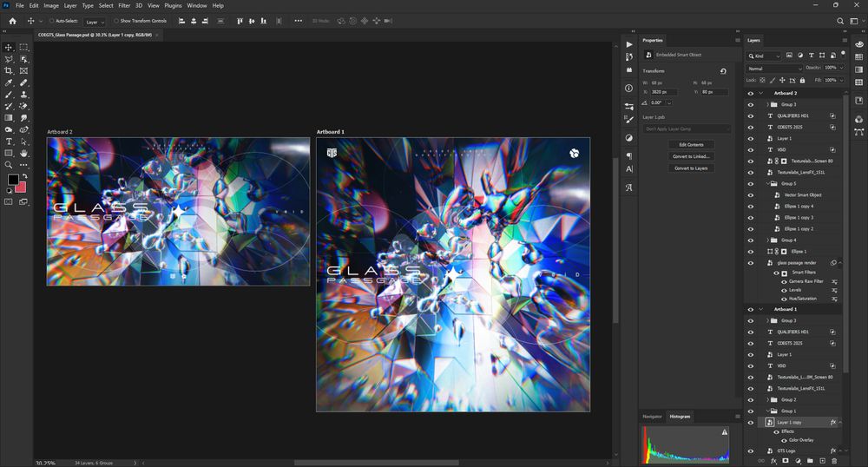
Task: Create new group folder icon in Layers
Action: [810, 461]
